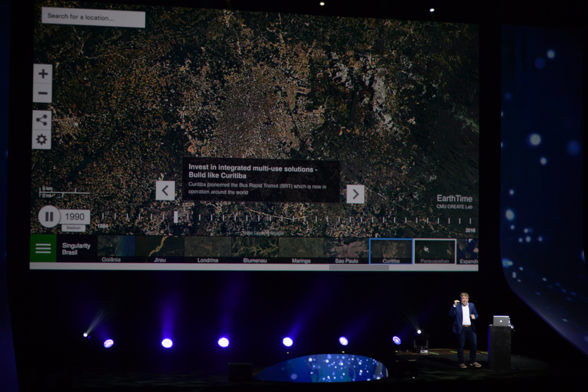
Task: Select the Jirau waypoint thumbnail
Action: 160,249
